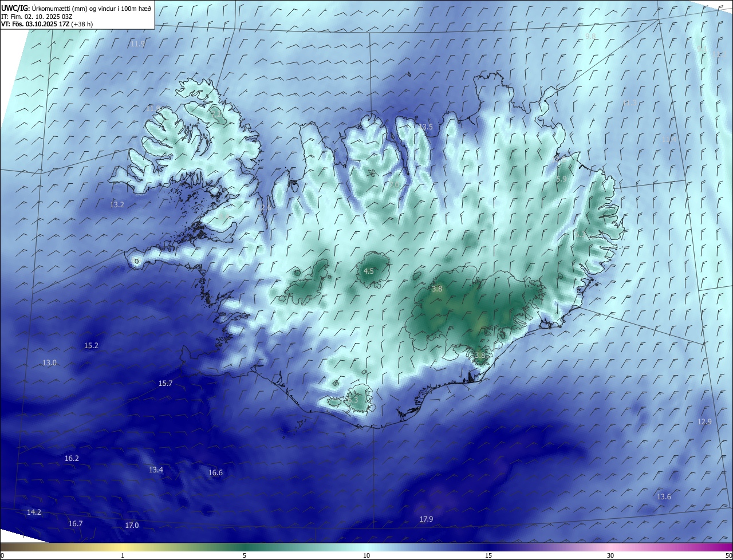Click the colour scale tick labelled 15

pos(488,555)
